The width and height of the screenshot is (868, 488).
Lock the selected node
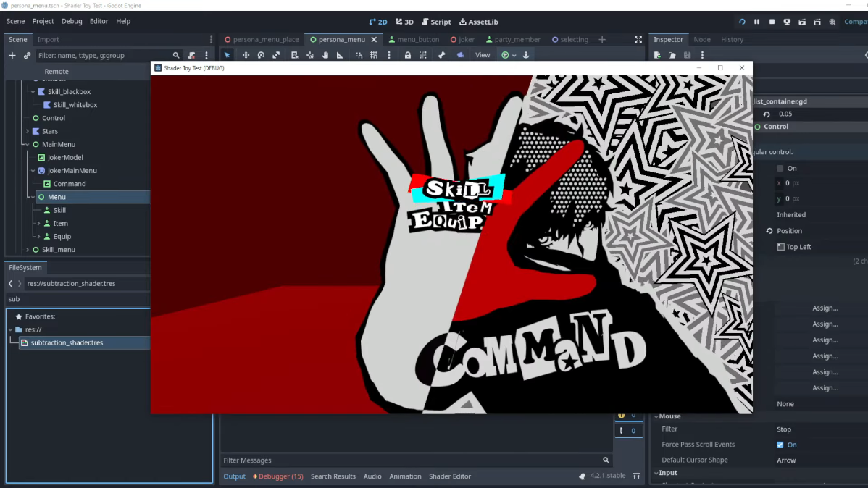pyautogui.click(x=407, y=55)
